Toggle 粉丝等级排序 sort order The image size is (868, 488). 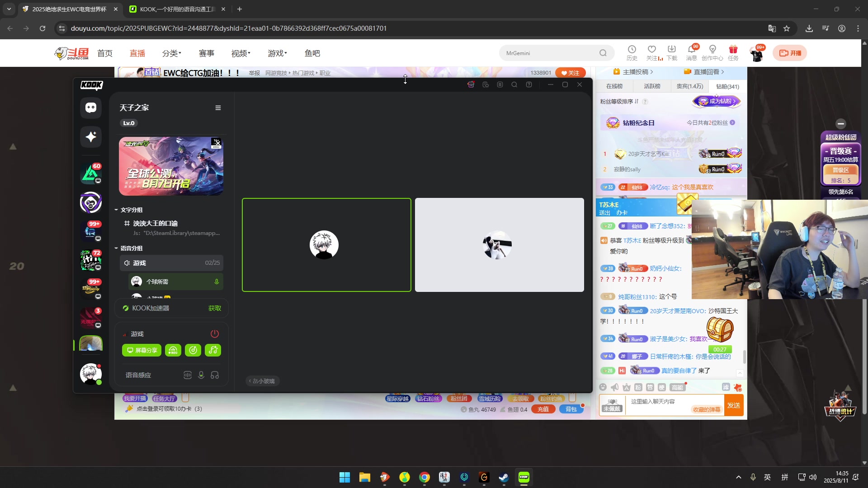click(x=619, y=101)
